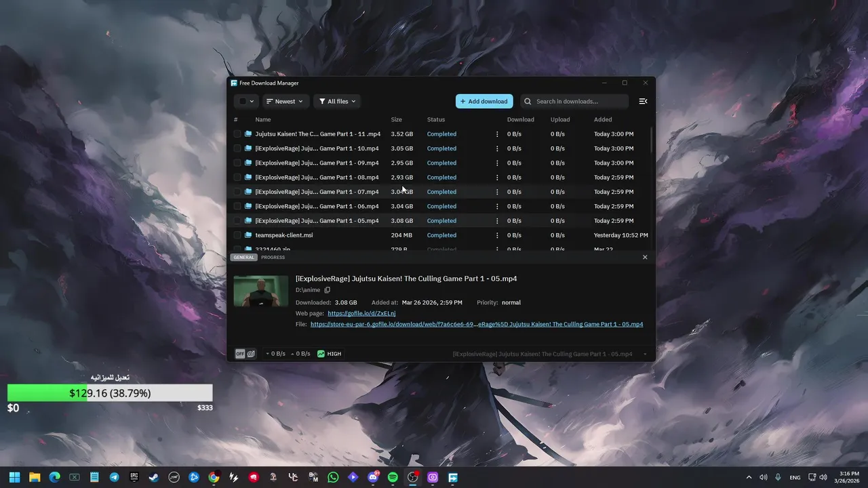
Task: Click Completed status of Part 1 - 08.mp4
Action: click(x=441, y=178)
